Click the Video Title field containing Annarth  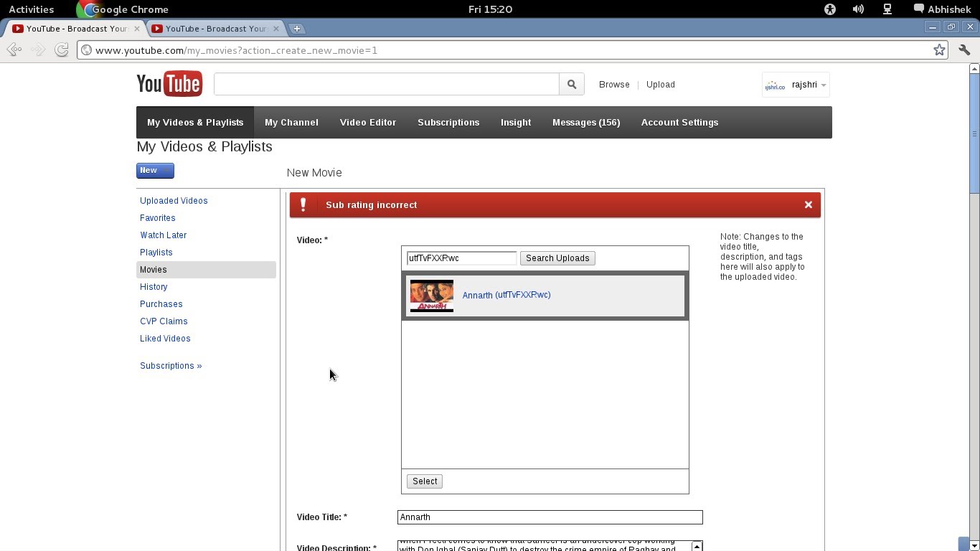550,517
